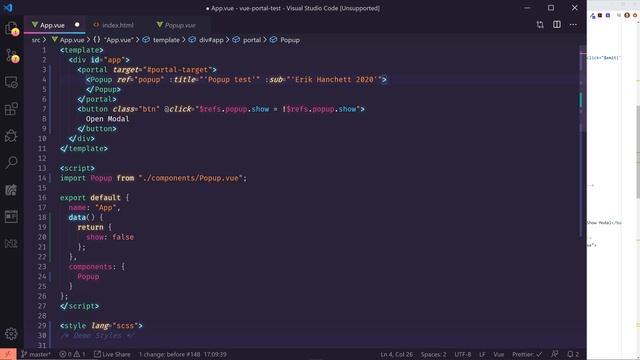Open More Actions ellipsis in editor toolbar
Image resolution: width=640 pixels, height=360 pixels.
pos(573,24)
